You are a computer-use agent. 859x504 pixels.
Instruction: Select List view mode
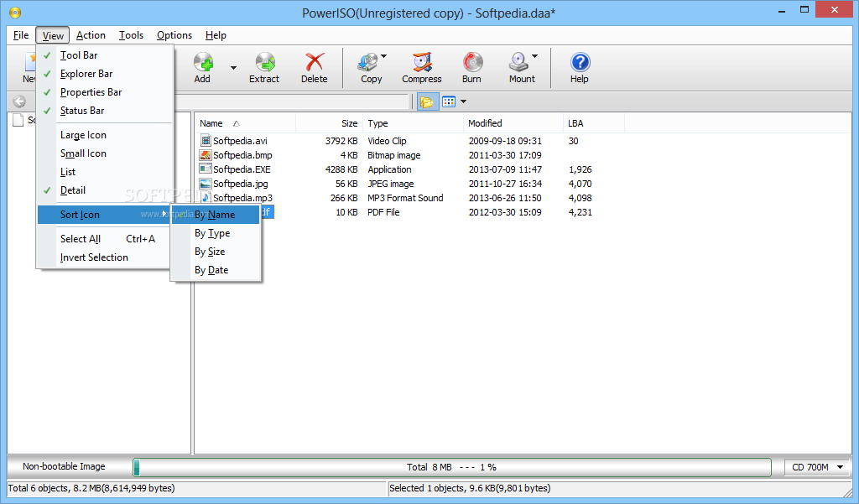104,171
